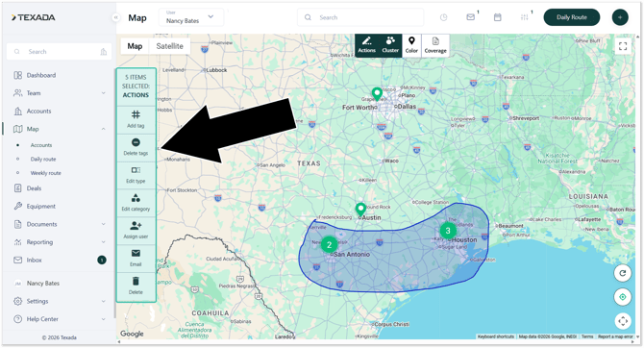Click the Add tag hash icon

(x=136, y=114)
